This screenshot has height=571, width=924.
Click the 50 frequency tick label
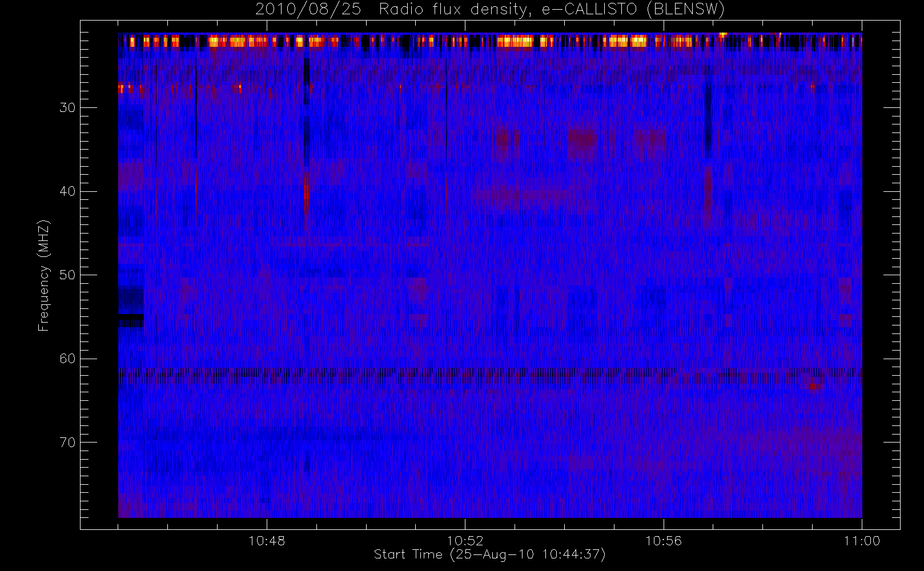[67, 275]
